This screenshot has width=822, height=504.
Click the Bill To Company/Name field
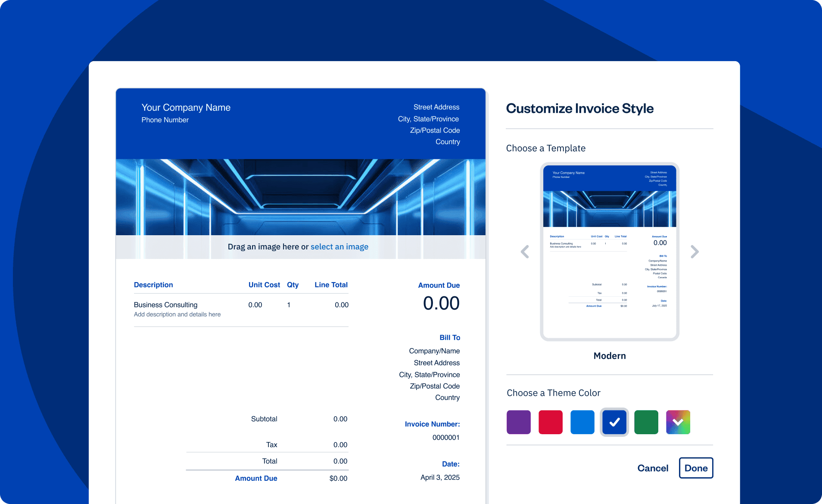point(434,351)
